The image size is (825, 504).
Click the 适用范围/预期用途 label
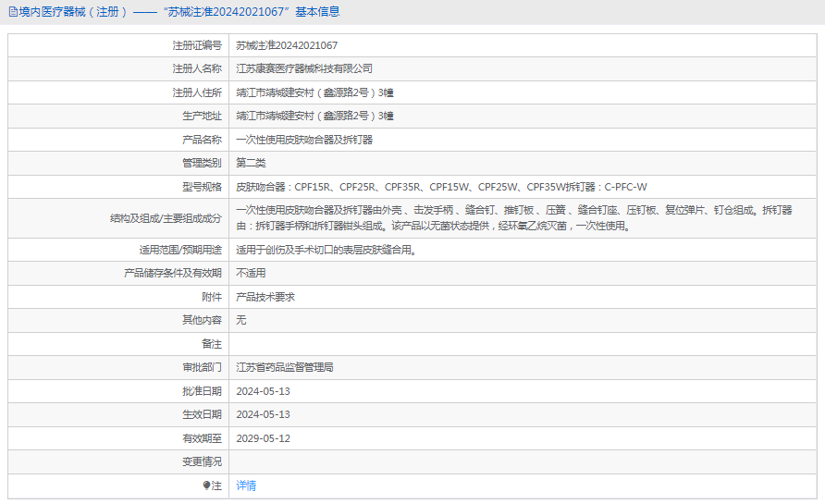pyautogui.click(x=180, y=250)
